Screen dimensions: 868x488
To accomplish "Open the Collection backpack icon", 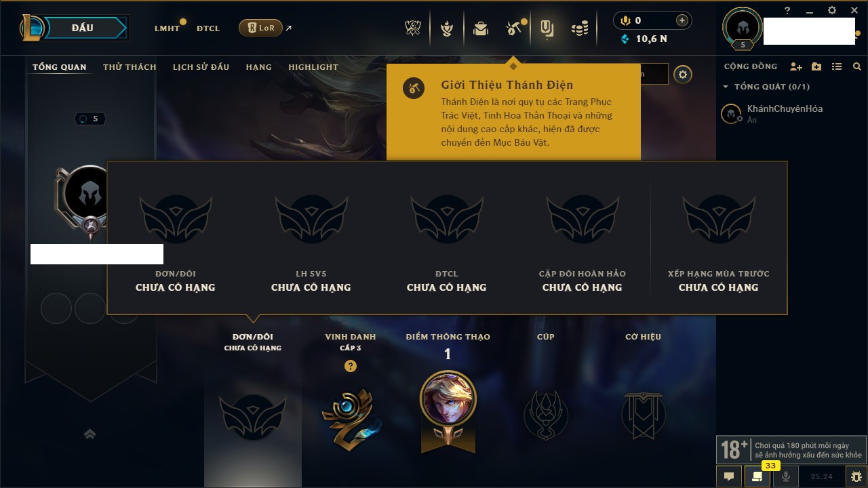I will click(481, 28).
